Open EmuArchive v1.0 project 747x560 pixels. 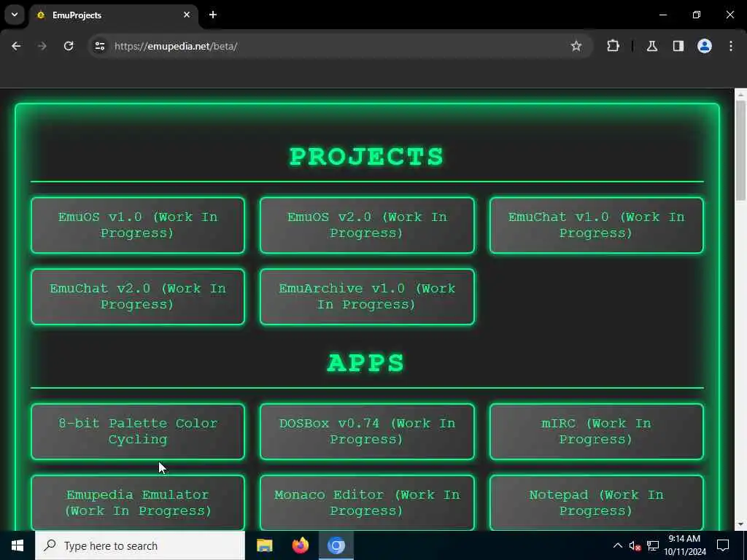tap(367, 297)
